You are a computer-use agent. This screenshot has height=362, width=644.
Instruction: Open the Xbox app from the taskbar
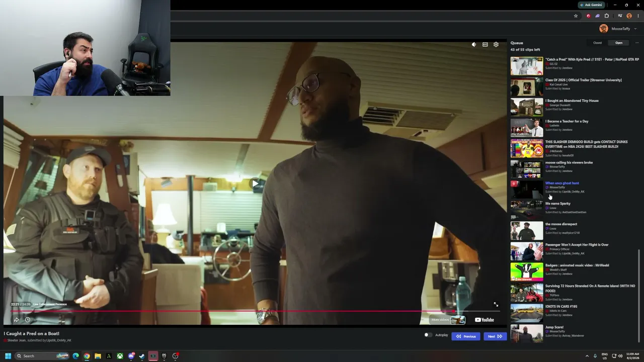pos(120,356)
